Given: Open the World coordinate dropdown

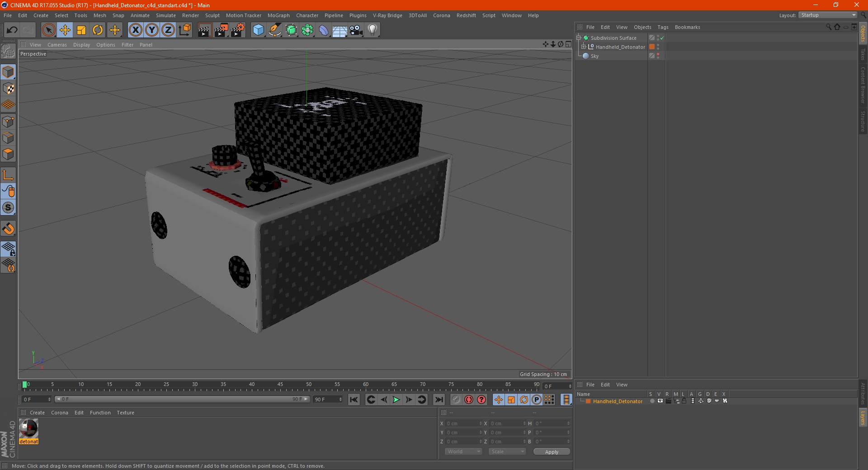Looking at the screenshot, I should tap(463, 451).
